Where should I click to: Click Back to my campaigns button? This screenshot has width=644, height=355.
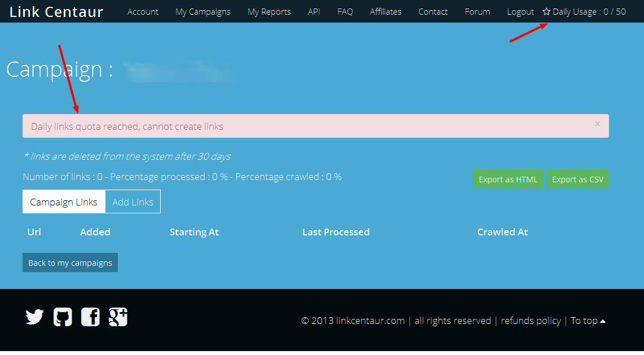(70, 262)
